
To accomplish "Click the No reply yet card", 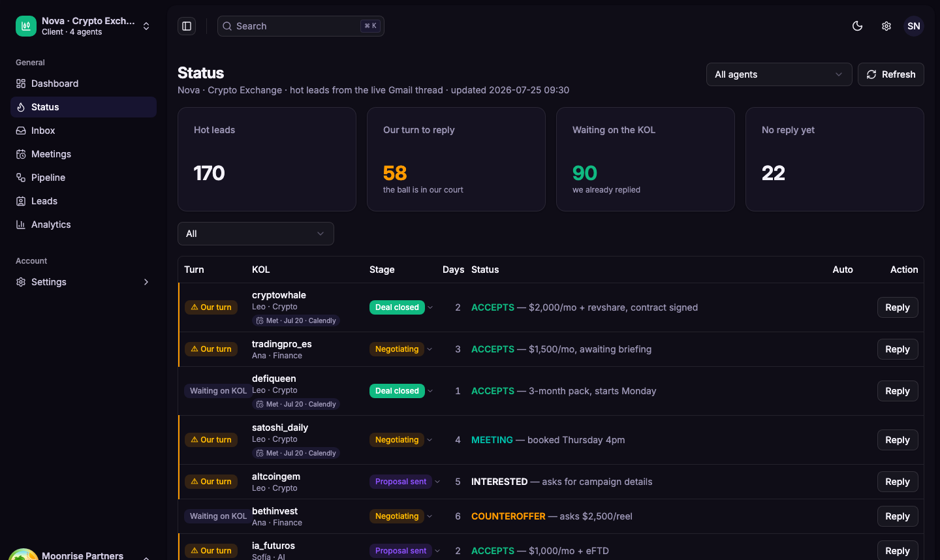I will tap(835, 159).
